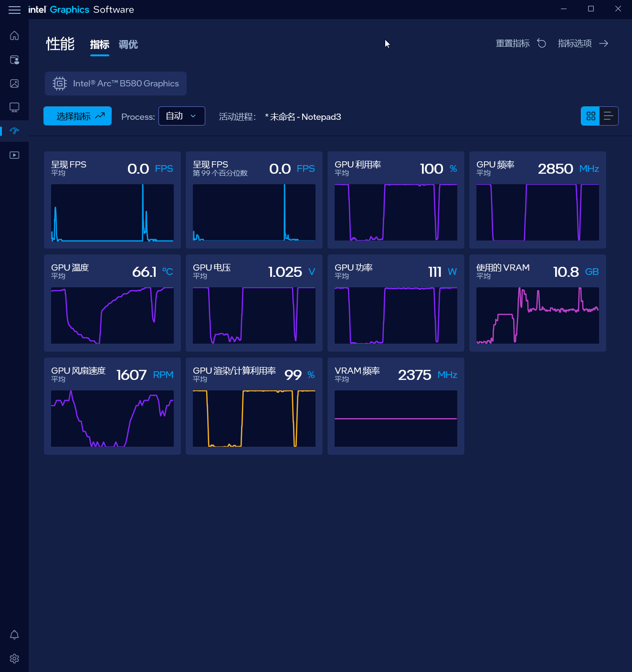
Task: Click 重置指标 link
Action: coord(513,43)
